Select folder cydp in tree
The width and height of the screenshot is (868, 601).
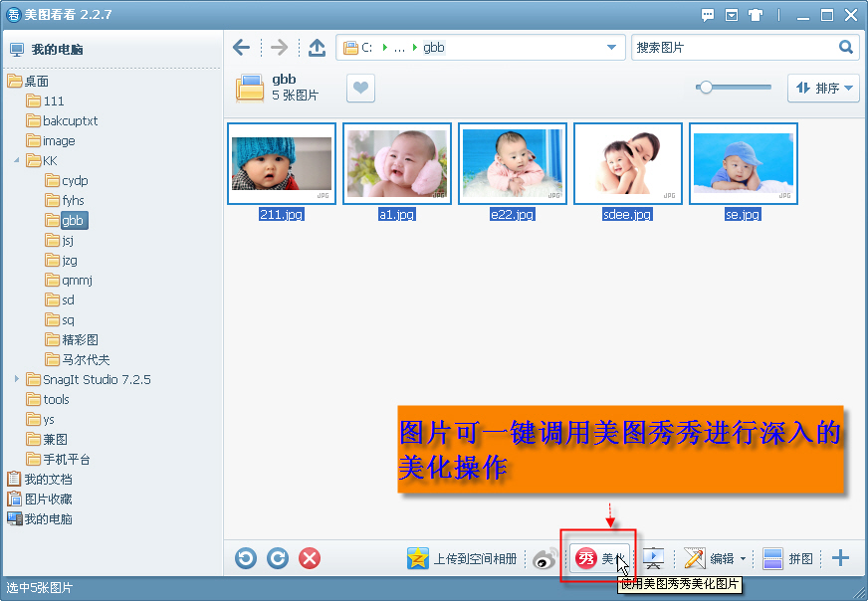click(x=67, y=181)
